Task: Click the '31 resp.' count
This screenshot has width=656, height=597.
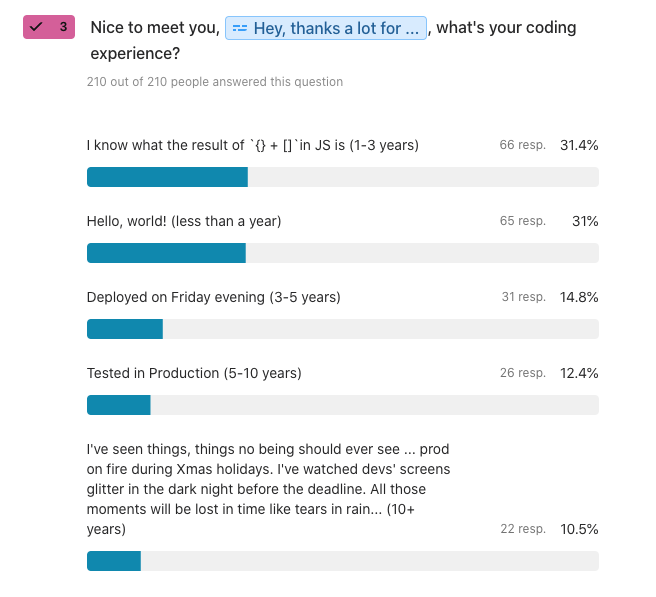Action: coord(523,297)
